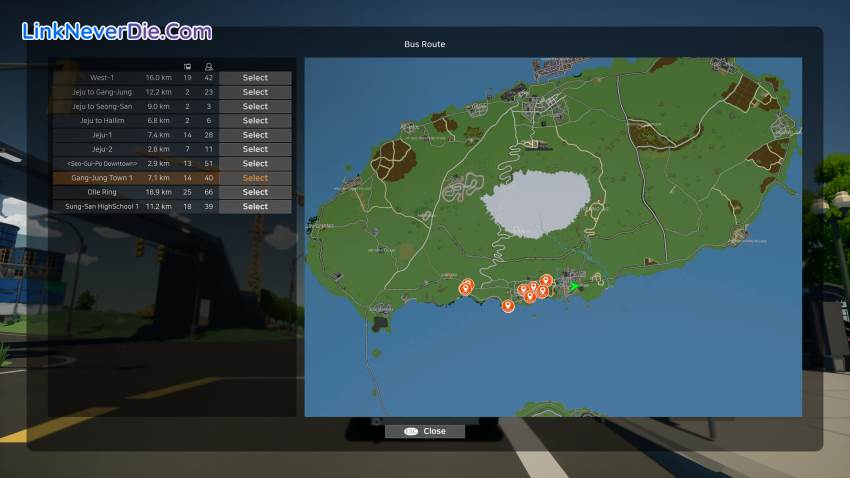Select the West-1 bus route
The image size is (850, 478).
(x=255, y=78)
